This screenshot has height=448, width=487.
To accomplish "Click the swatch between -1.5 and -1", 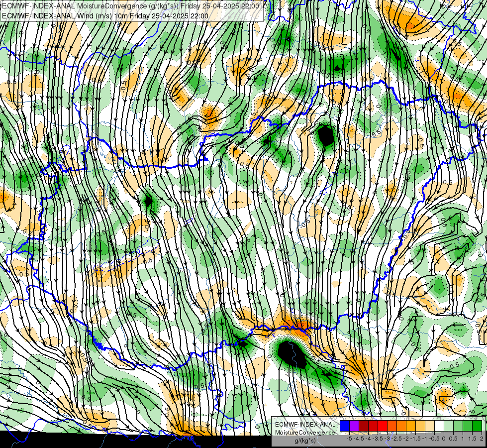I will [420, 426].
